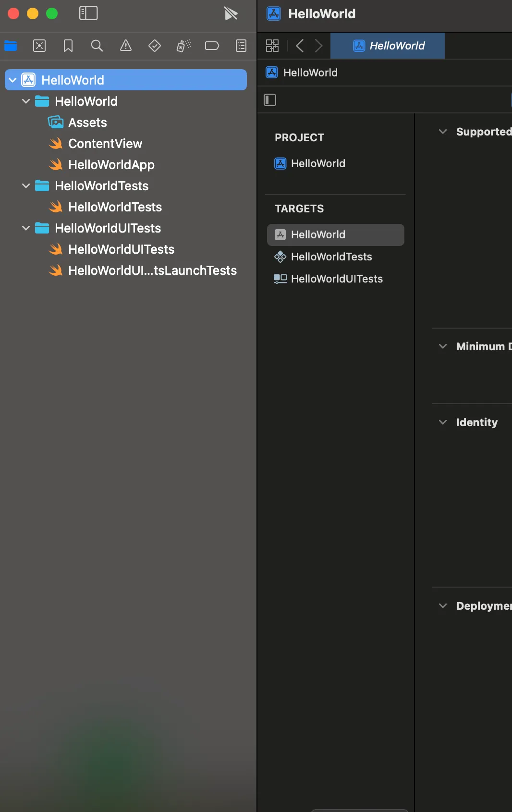Select the HelloWorldTests folder
Screen dimensions: 512x812
click(101, 186)
